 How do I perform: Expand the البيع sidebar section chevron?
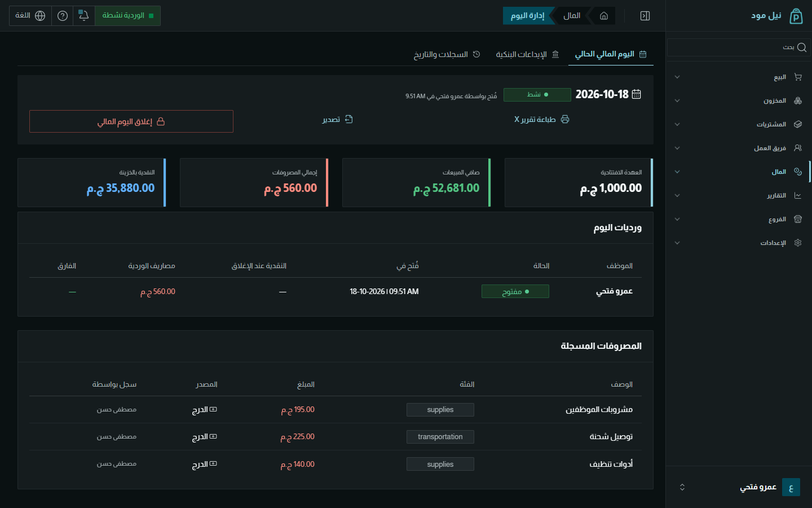point(677,77)
